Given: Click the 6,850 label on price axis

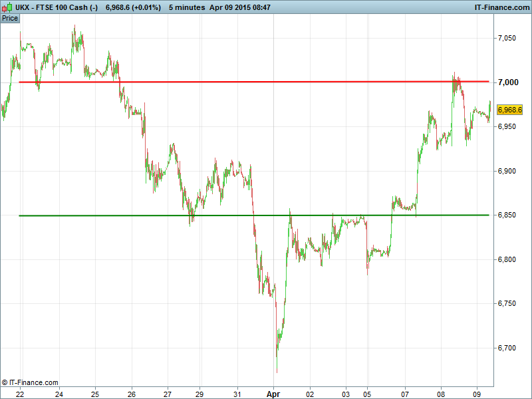Looking at the screenshot, I should tap(507, 215).
